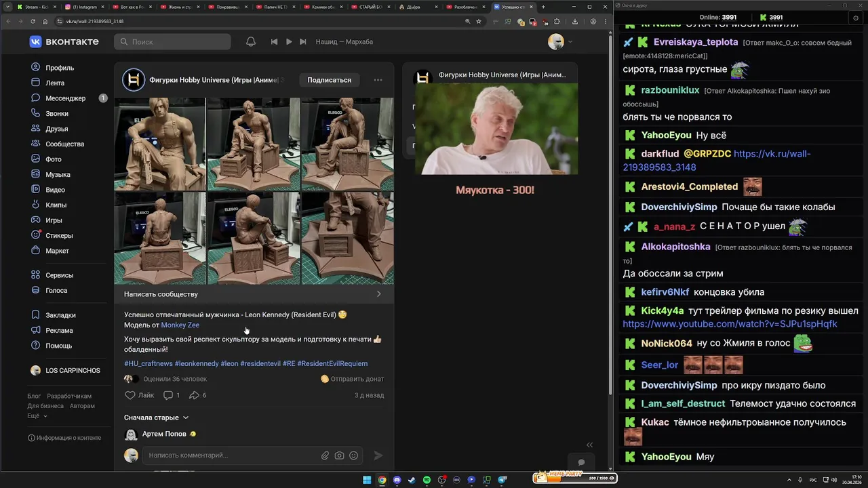Open hashtag #ResidentEvilRequiem

332,364
